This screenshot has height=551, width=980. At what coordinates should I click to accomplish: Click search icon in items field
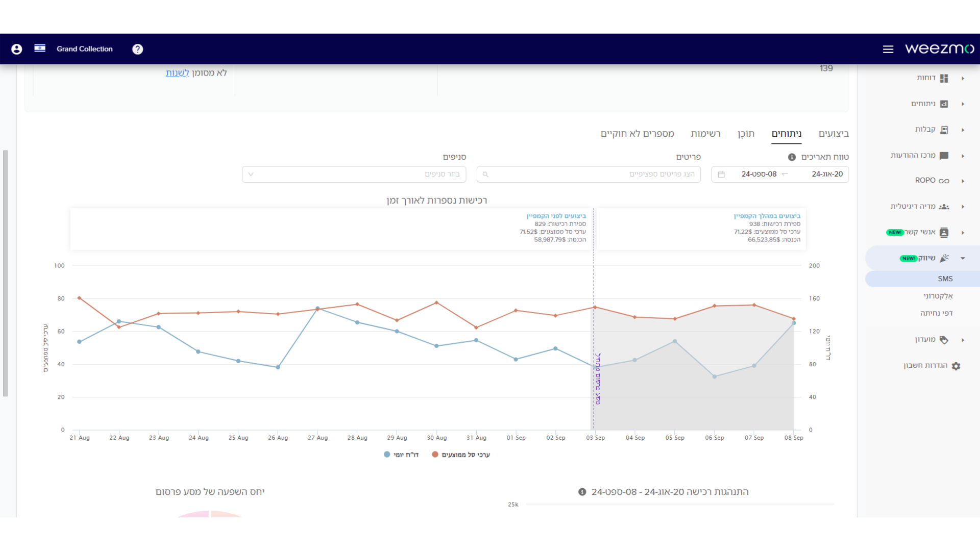point(485,174)
